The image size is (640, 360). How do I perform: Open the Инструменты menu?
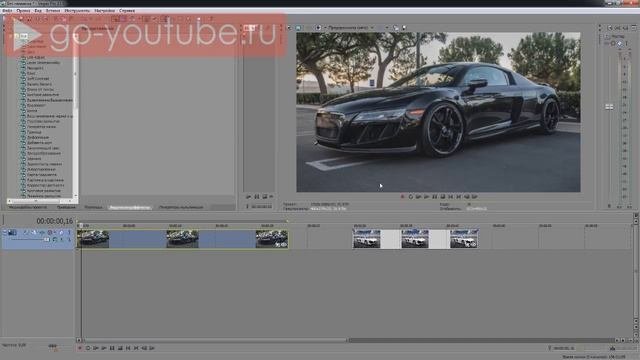pos(77,11)
